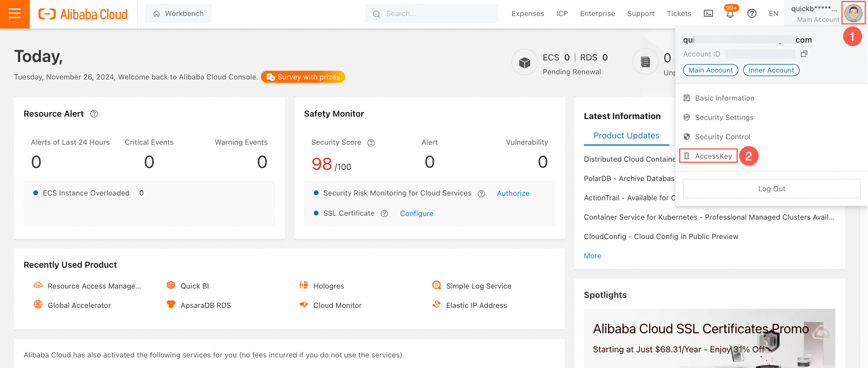The height and width of the screenshot is (368, 868).
Task: Click the Alerts of Last 24 Hours count
Action: (36, 162)
